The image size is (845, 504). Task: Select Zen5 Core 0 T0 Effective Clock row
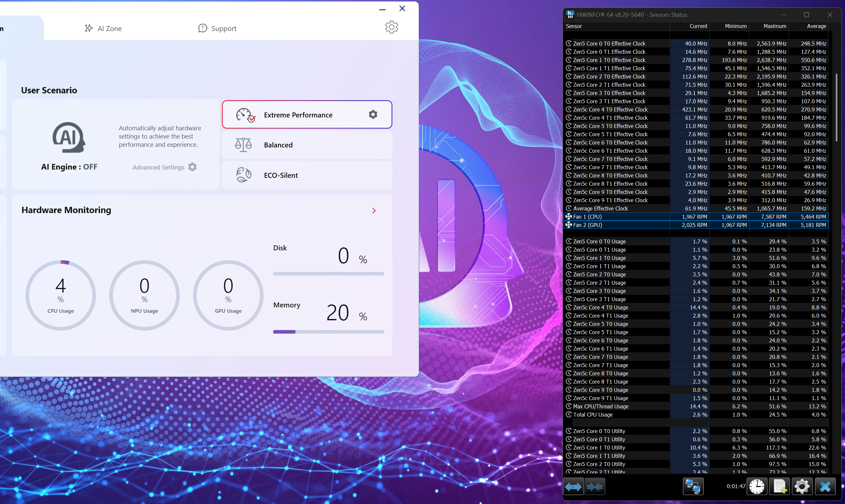[696, 44]
